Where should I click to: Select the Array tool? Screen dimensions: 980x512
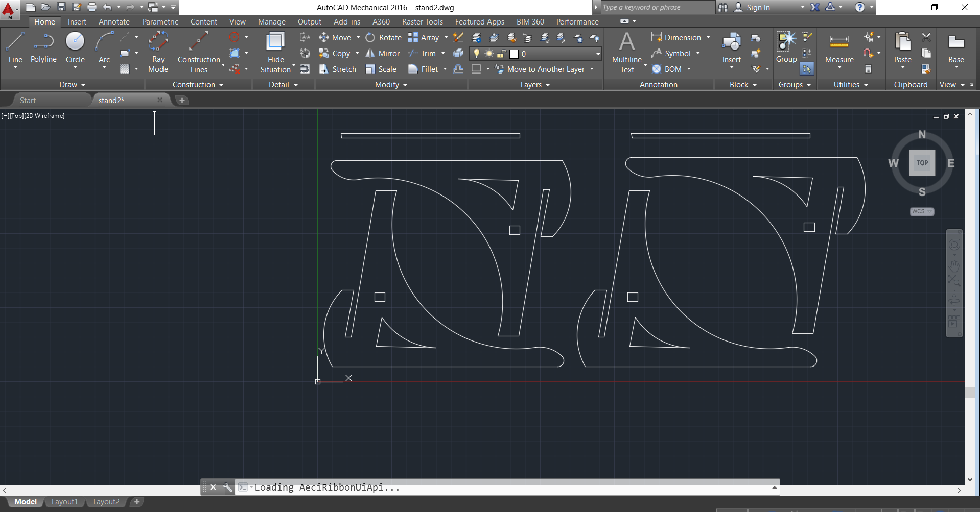(x=424, y=38)
